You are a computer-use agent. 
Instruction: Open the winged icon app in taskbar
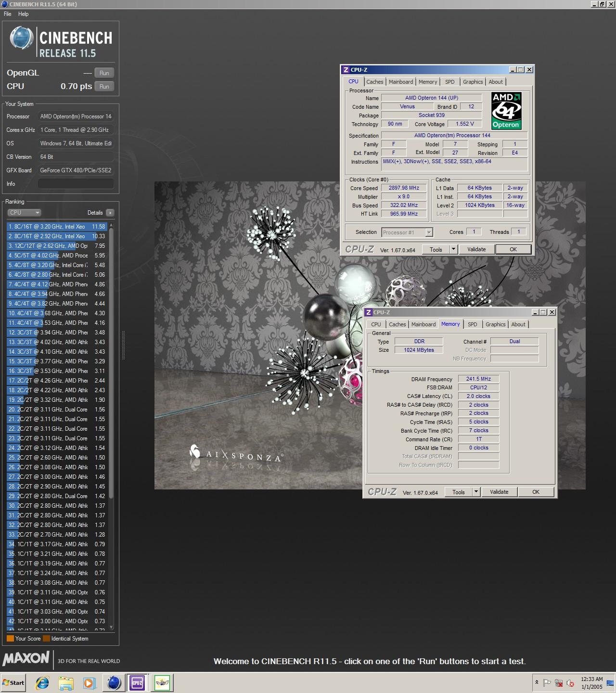162,682
